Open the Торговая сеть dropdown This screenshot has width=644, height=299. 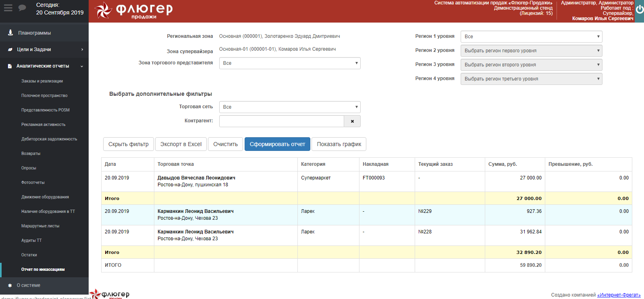pyautogui.click(x=289, y=107)
